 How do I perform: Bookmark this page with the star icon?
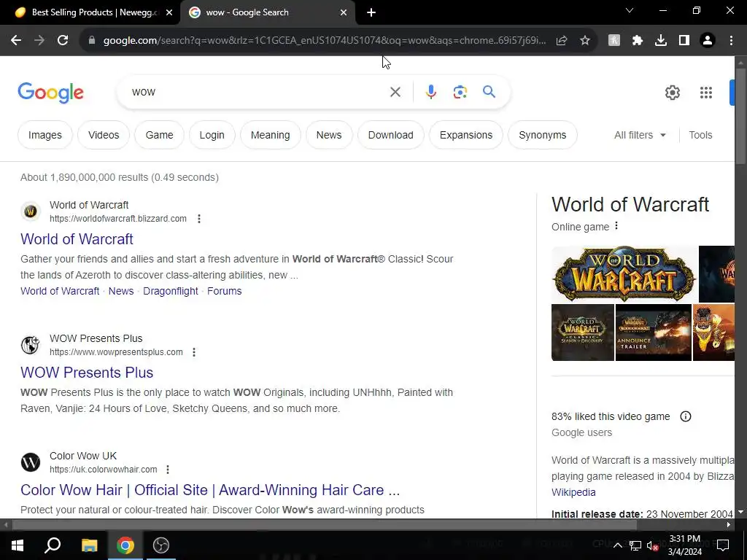(x=585, y=41)
